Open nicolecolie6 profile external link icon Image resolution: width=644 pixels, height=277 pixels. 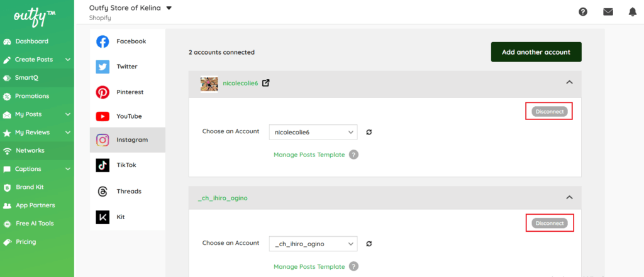[266, 83]
